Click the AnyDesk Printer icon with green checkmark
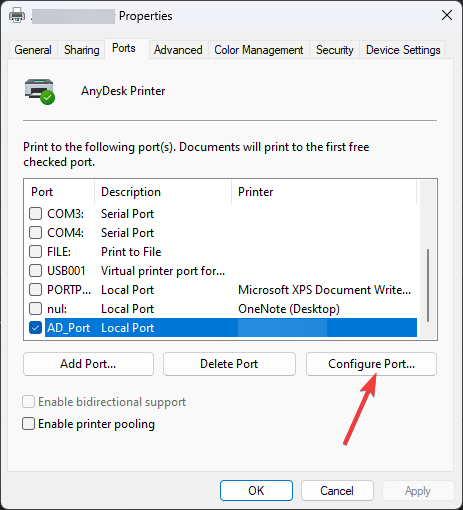The width and height of the screenshot is (463, 510). pyautogui.click(x=40, y=92)
